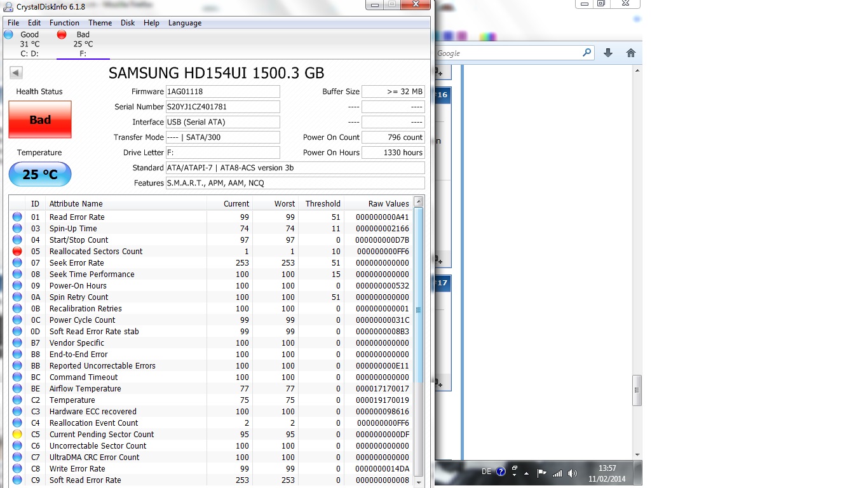
Task: Click blue status dot for Write Error Rate
Action: coord(17,469)
